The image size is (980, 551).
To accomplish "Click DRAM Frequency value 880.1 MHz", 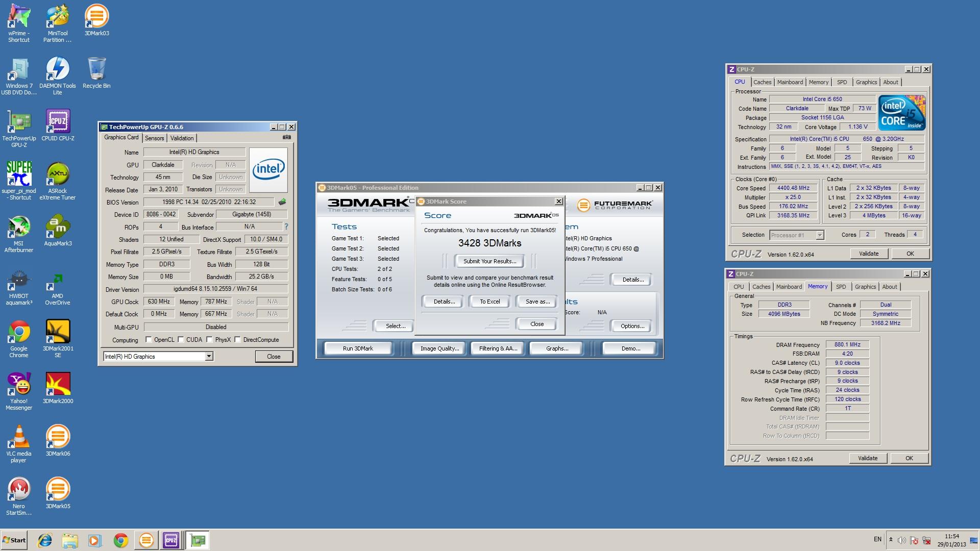I will pos(847,345).
